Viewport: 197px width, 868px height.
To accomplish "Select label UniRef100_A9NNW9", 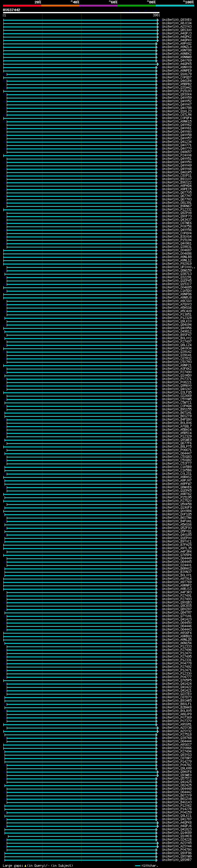I will pyautogui.click(x=176, y=57).
